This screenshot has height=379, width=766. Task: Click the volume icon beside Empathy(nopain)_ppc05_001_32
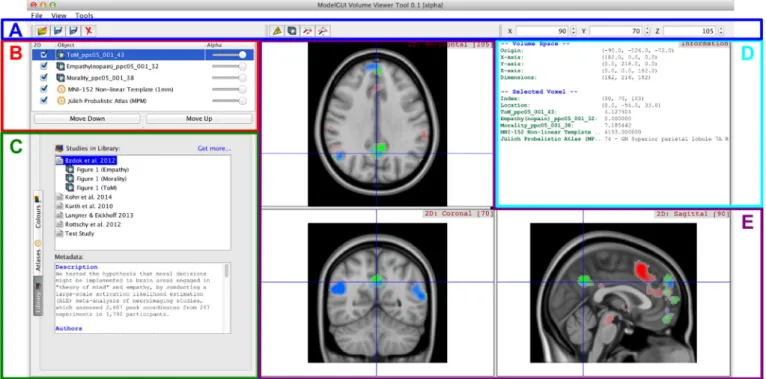pyautogui.click(x=61, y=66)
